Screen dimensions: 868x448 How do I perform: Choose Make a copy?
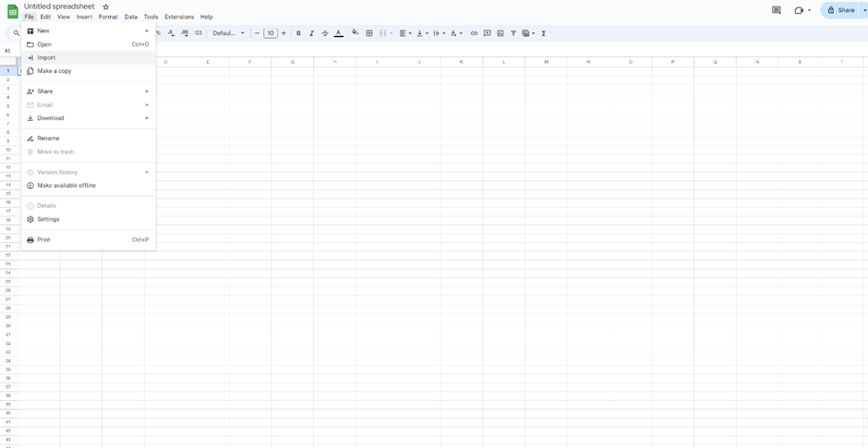pos(89,71)
